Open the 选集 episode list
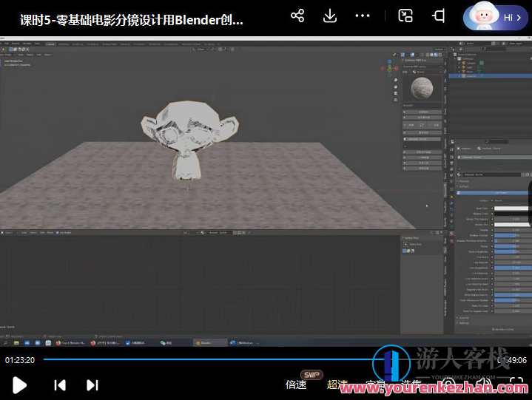 [x=411, y=384]
